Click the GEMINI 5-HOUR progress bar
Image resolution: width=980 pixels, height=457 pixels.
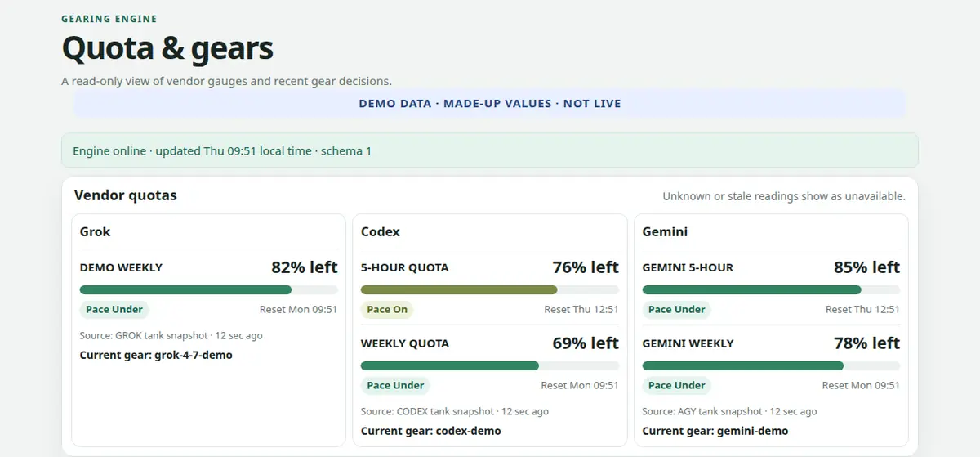click(x=771, y=289)
